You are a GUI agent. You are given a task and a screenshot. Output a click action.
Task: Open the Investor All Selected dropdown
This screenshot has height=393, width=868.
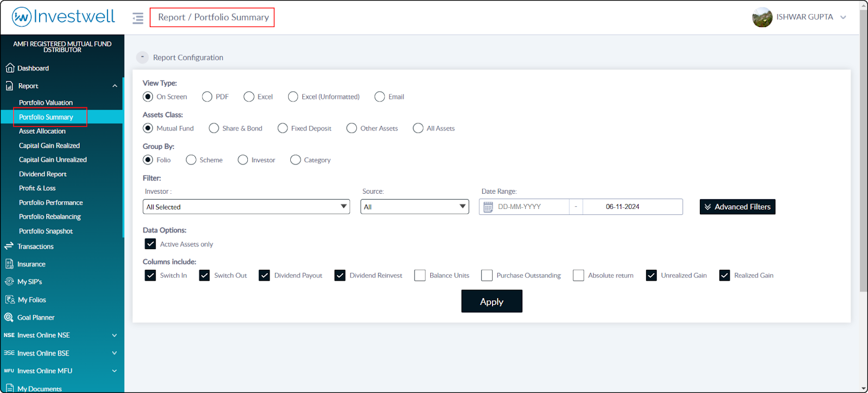coord(246,207)
